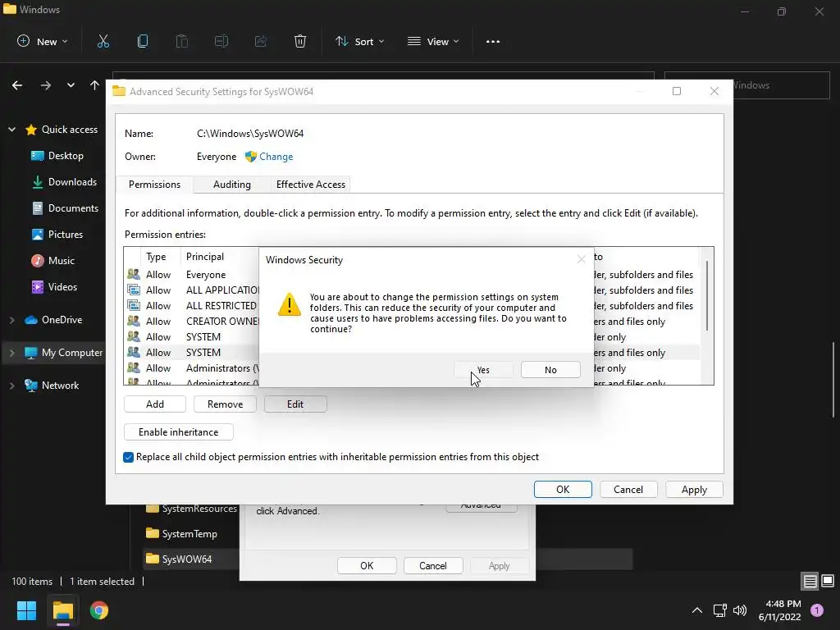
Task: Click the Delete trash icon
Action: pyautogui.click(x=300, y=41)
